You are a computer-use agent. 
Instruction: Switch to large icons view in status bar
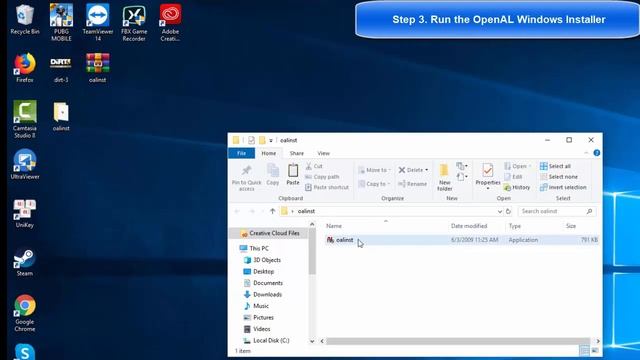[x=595, y=351]
